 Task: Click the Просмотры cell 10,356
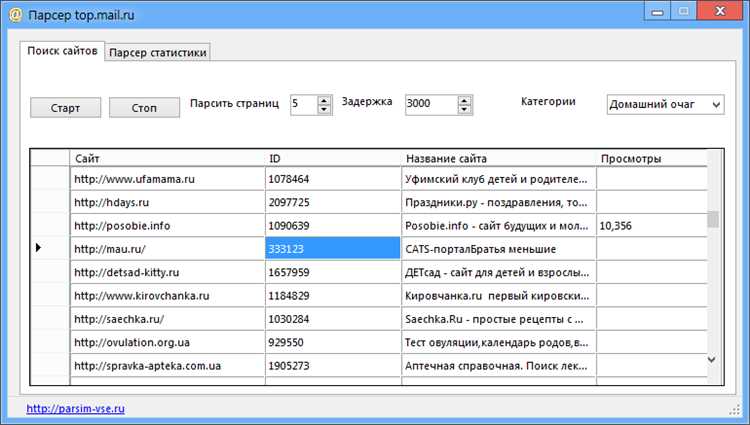(652, 226)
